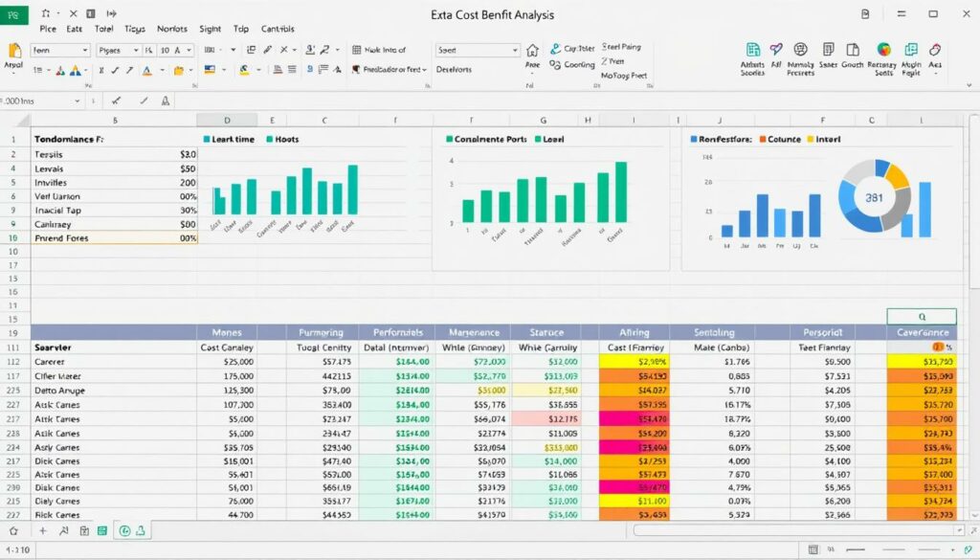Image resolution: width=980 pixels, height=560 pixels.
Task: Open the Piece menu tab
Action: pos(48,29)
